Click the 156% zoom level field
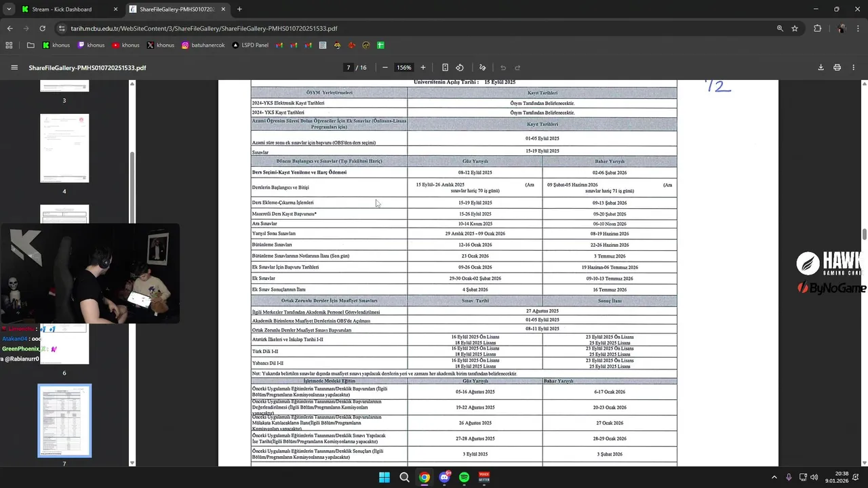This screenshot has height=488, width=868. [x=404, y=68]
